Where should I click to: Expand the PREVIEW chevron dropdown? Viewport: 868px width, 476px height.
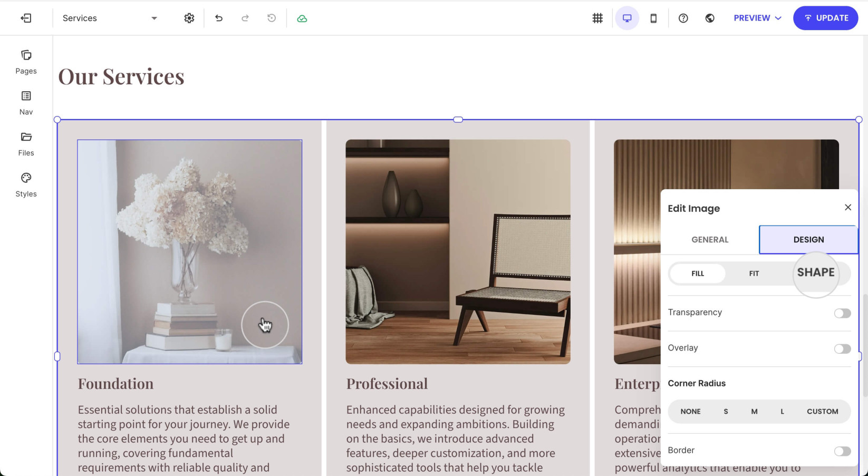pyautogui.click(x=778, y=18)
